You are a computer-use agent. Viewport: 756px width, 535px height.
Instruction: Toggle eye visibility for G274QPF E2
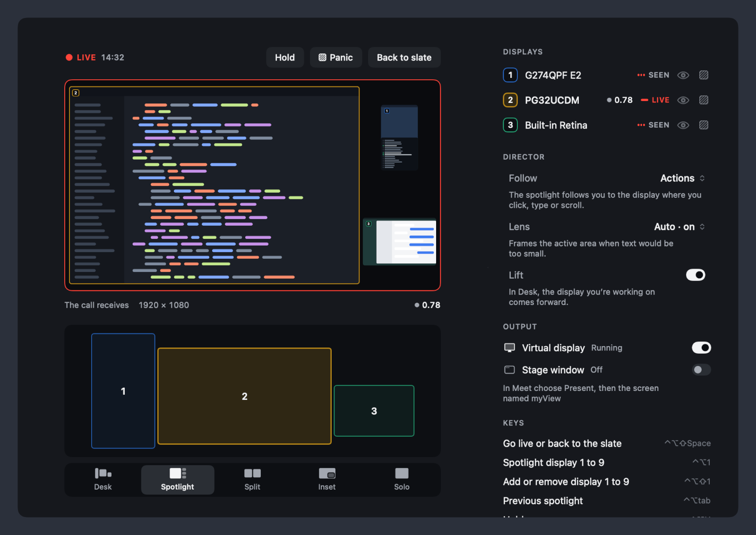pyautogui.click(x=683, y=75)
